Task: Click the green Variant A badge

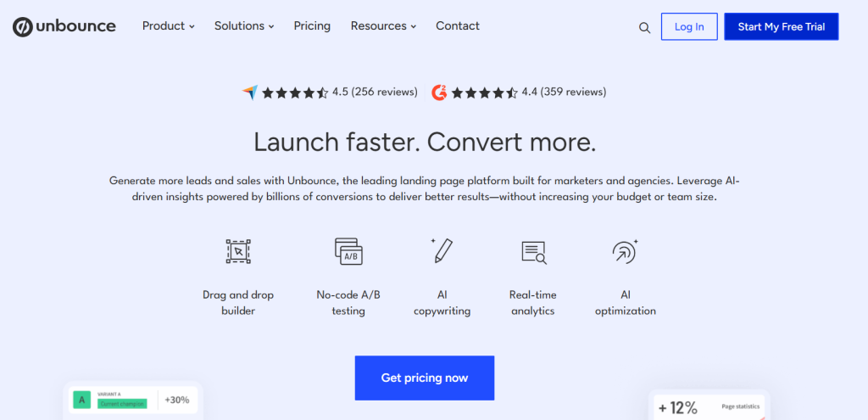Action: [x=82, y=400]
